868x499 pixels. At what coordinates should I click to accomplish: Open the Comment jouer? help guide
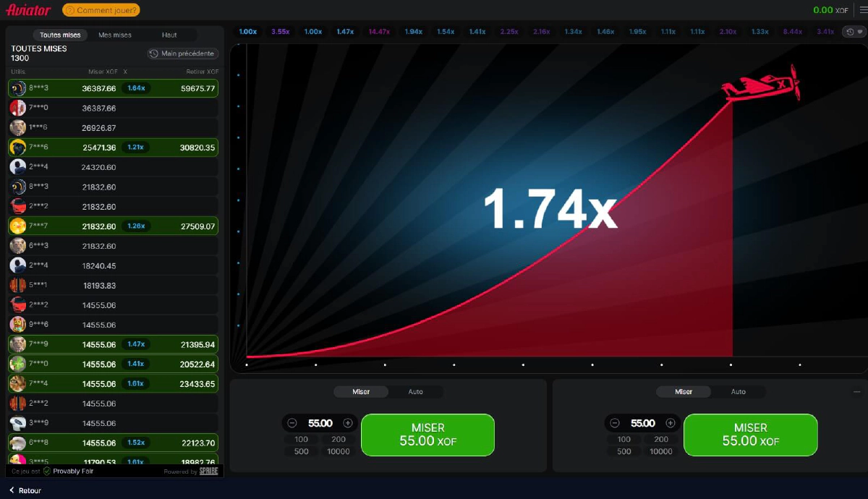101,10
